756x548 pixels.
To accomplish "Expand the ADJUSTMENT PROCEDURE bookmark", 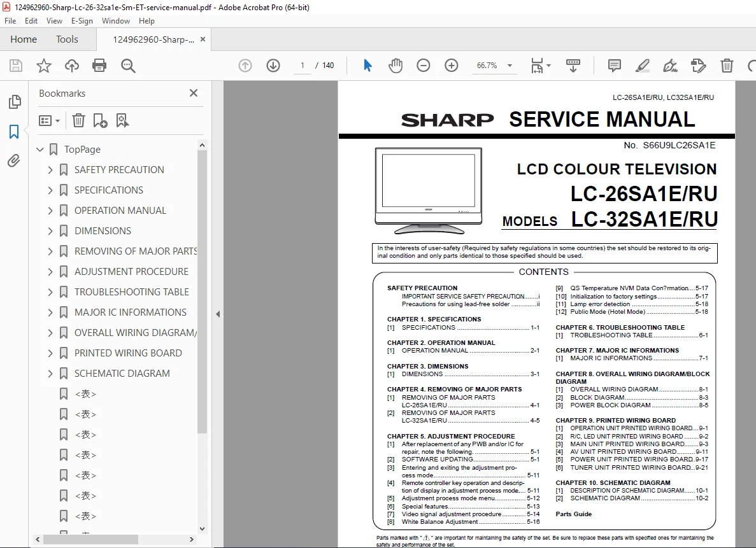I will (x=50, y=272).
